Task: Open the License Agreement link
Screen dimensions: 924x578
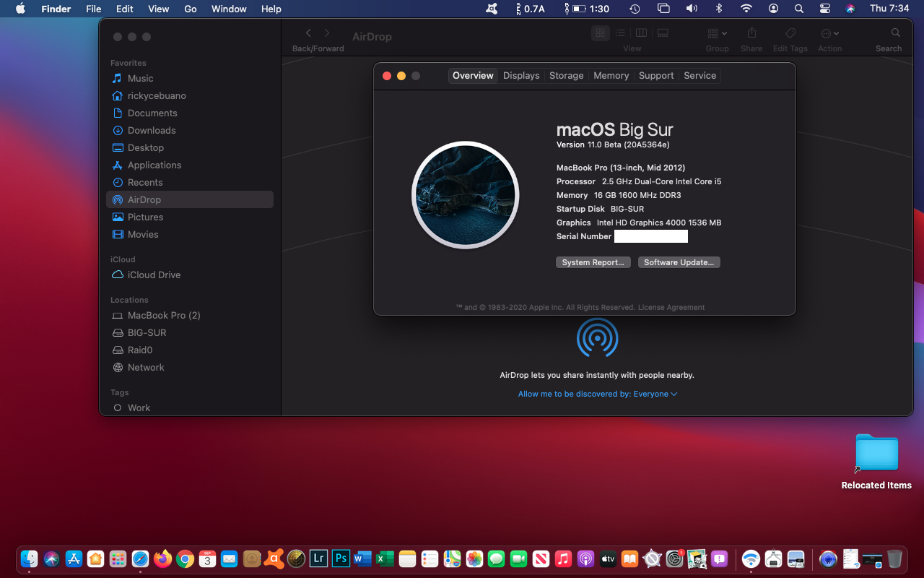Action: click(x=671, y=307)
